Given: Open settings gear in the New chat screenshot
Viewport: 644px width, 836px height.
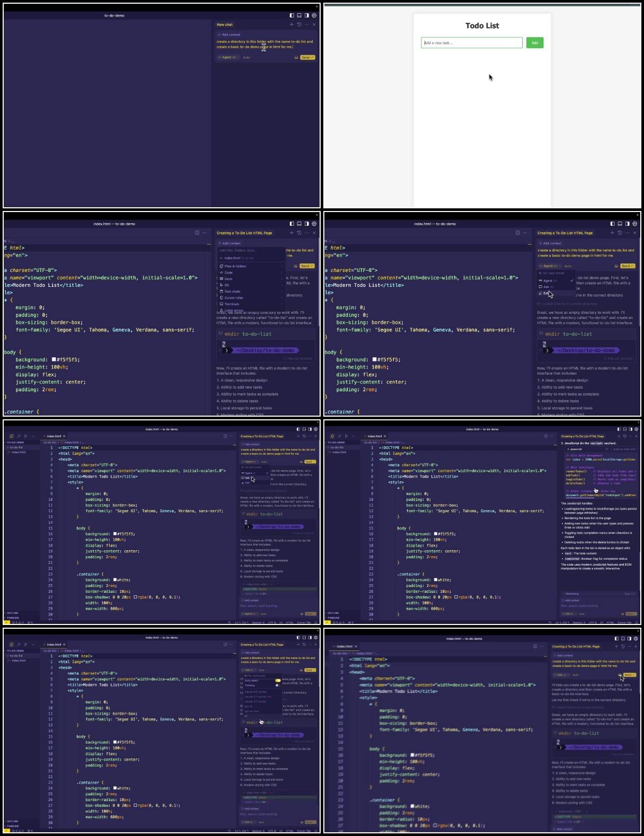Looking at the screenshot, I should (314, 15).
